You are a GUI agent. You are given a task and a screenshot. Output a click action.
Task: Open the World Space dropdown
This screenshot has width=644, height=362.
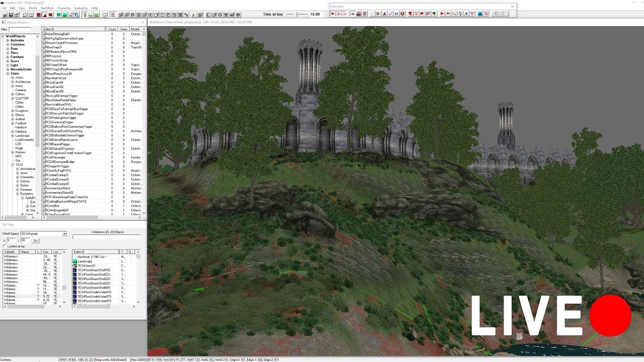tap(64, 234)
